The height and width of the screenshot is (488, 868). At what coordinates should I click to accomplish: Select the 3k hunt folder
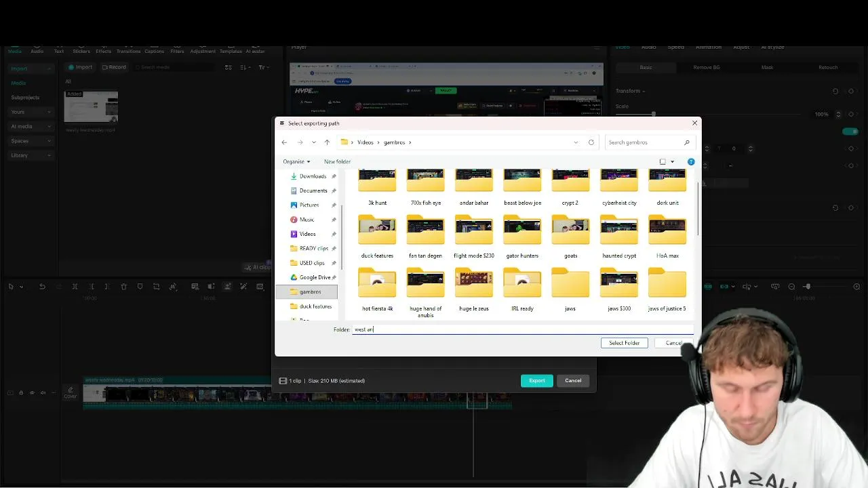[377, 188]
